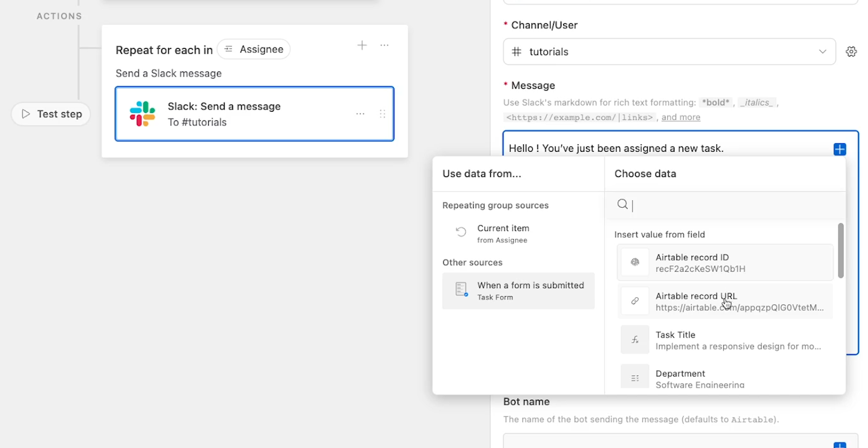
Task: Click the Current item refresh icon
Action: coord(461,232)
